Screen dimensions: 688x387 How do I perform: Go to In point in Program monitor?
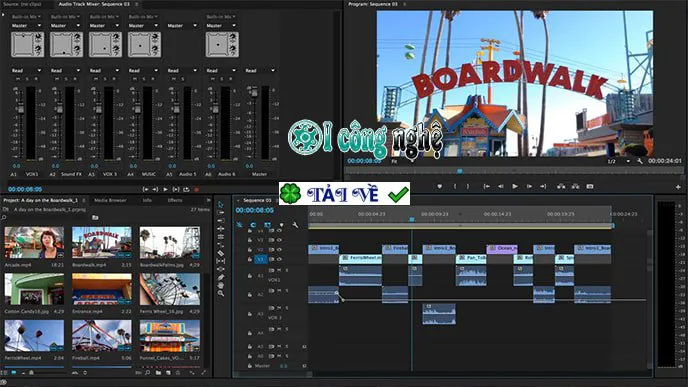pyautogui.click(x=486, y=186)
